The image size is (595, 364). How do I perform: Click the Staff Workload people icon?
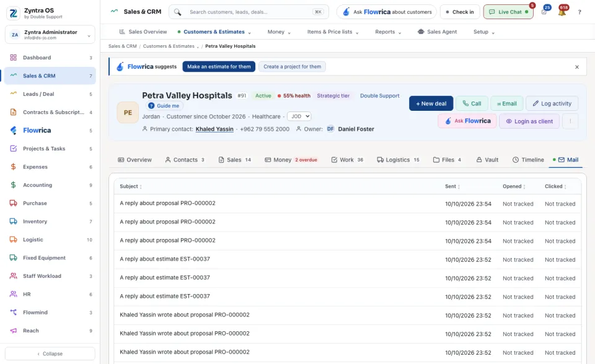tap(13, 276)
